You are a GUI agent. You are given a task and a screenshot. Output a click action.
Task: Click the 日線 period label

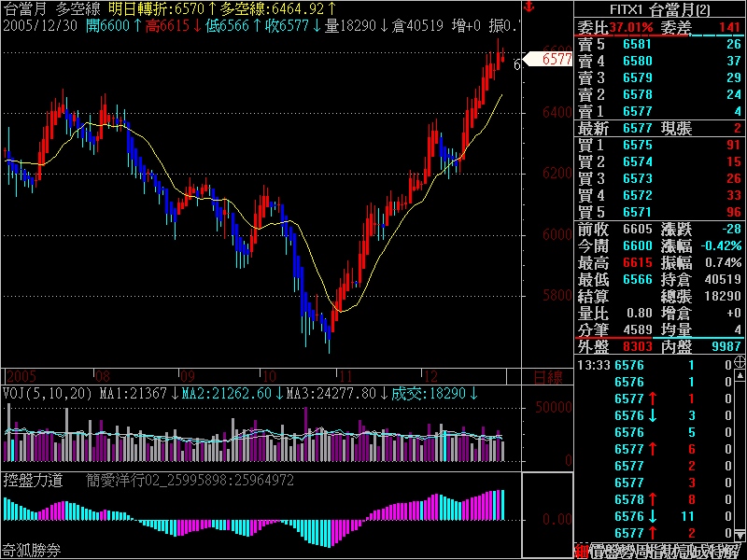(548, 377)
